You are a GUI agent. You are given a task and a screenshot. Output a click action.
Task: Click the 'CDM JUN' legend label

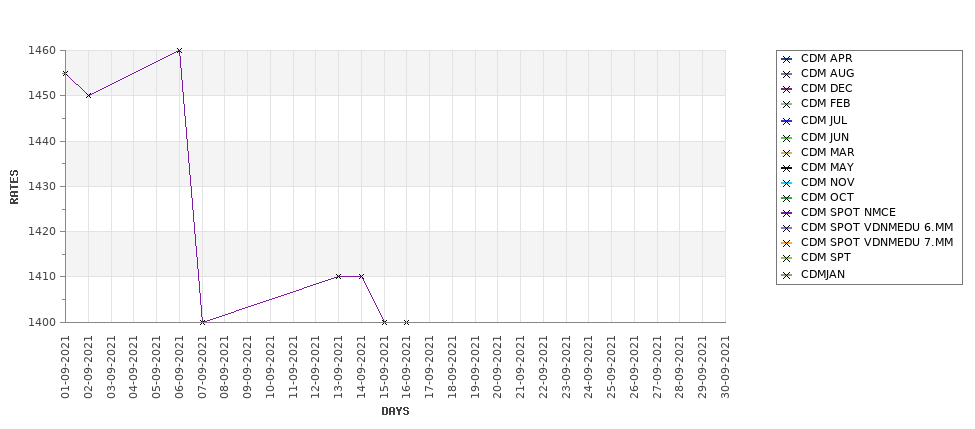[825, 137]
